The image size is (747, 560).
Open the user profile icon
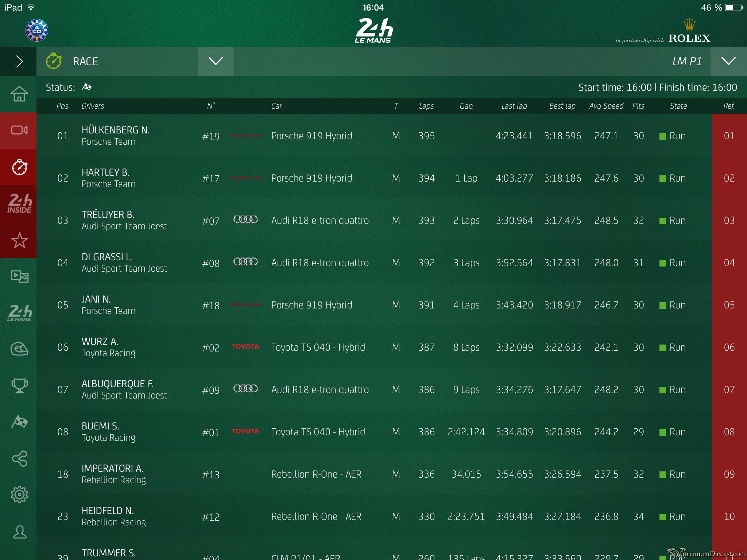(19, 532)
